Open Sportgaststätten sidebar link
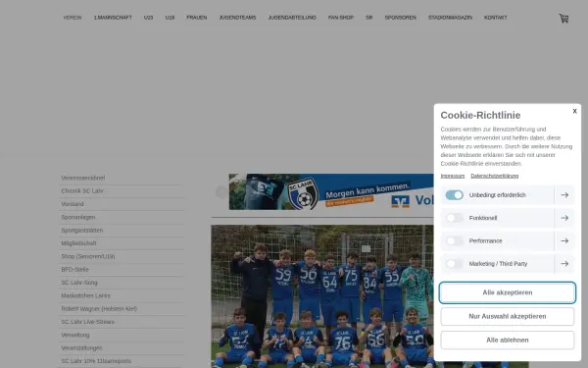588x368 pixels. point(81,231)
